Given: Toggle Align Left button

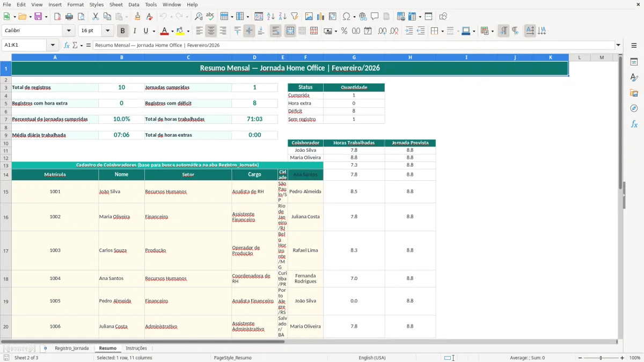Looking at the screenshot, I should (200, 31).
